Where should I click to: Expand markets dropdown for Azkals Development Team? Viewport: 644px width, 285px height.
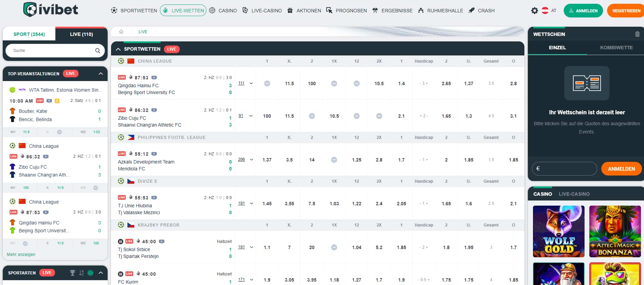pyautogui.click(x=251, y=160)
